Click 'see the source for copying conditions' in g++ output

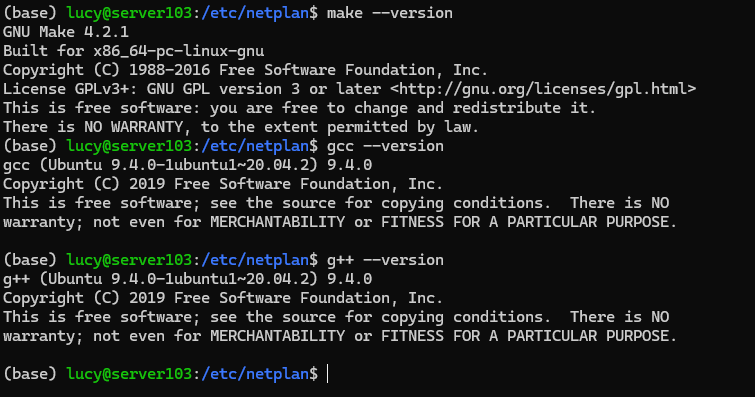380,317
